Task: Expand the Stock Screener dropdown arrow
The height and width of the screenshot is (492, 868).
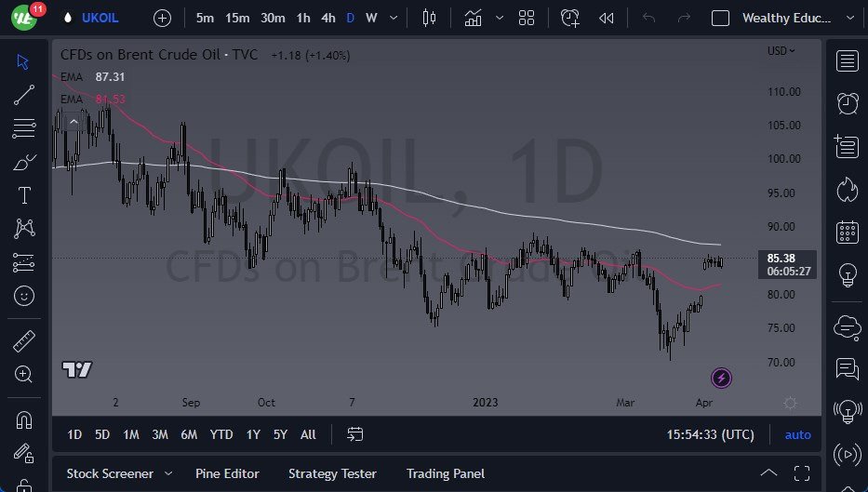Action: [168, 473]
